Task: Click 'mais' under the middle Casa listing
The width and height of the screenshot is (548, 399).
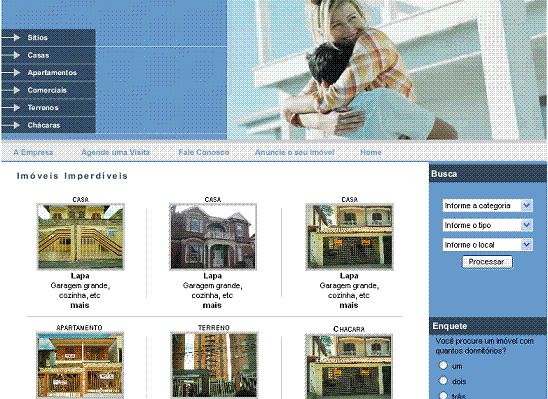Action: click(212, 305)
